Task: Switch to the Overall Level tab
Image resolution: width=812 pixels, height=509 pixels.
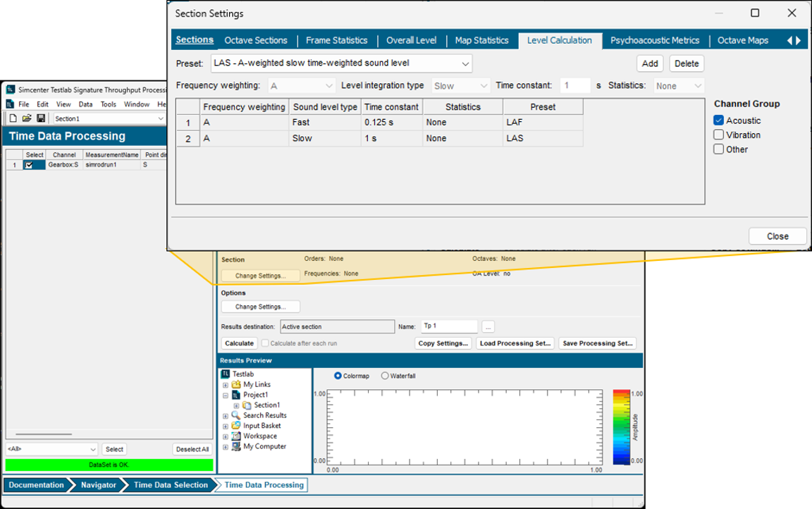Action: (x=411, y=40)
